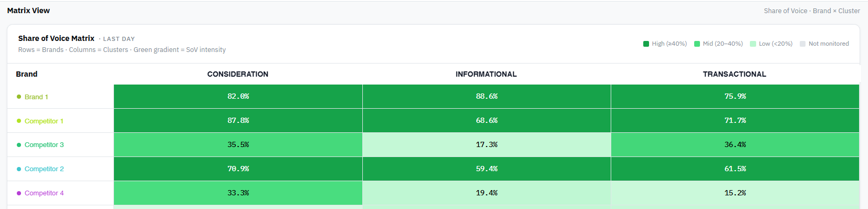The height and width of the screenshot is (209, 868).
Task: Click the teal dot beside Competitor 2
Action: (x=19, y=169)
